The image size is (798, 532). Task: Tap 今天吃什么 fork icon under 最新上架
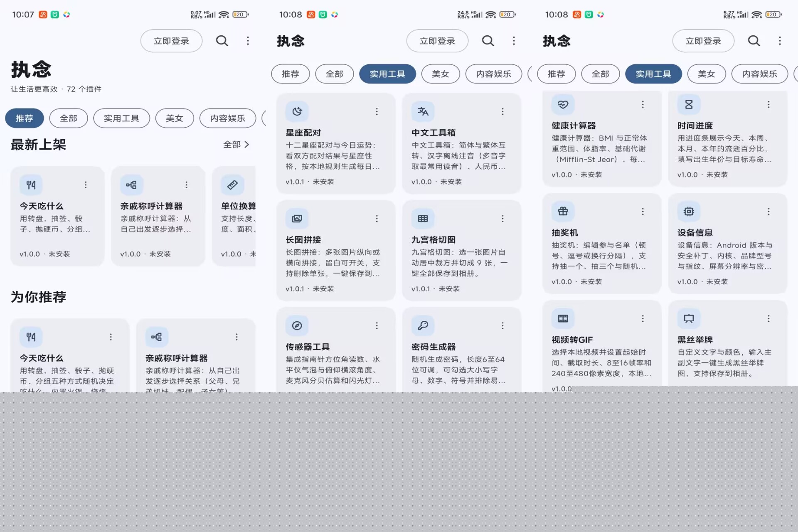pos(31,185)
